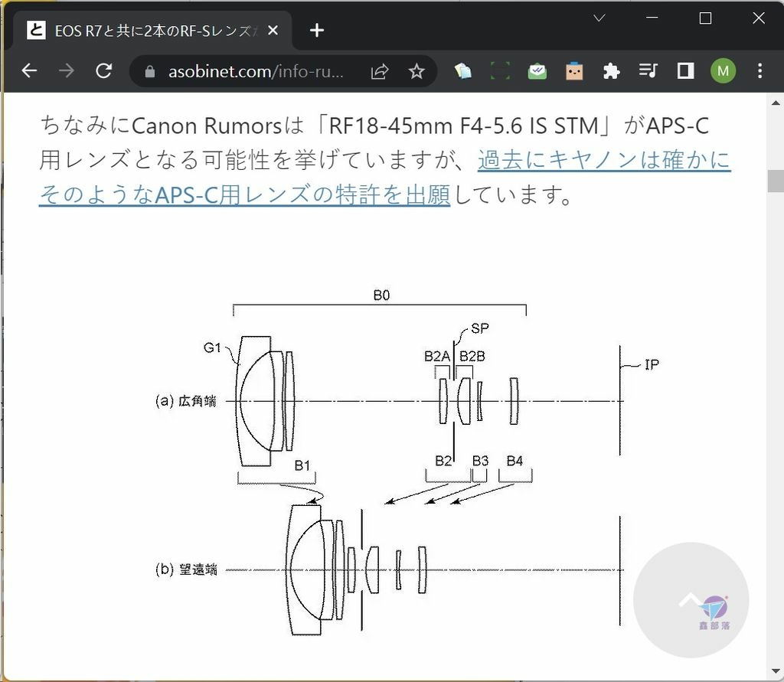
Task: Close the browser window
Action: (759, 18)
